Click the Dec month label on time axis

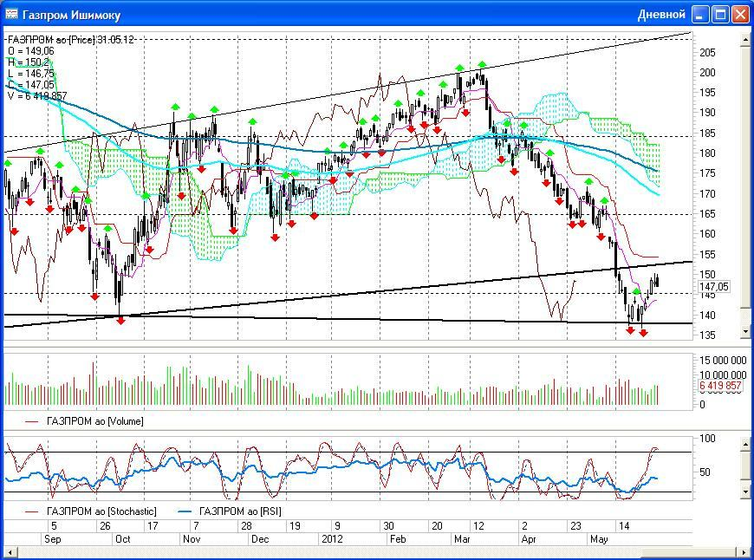[260, 539]
